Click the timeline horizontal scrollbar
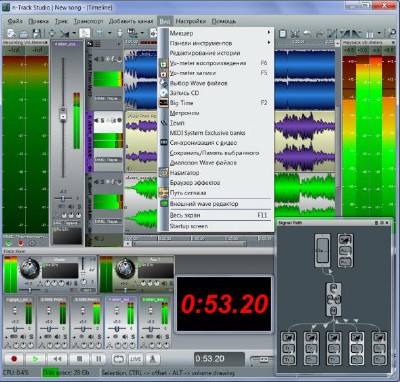This screenshot has width=400, height=382. click(189, 244)
